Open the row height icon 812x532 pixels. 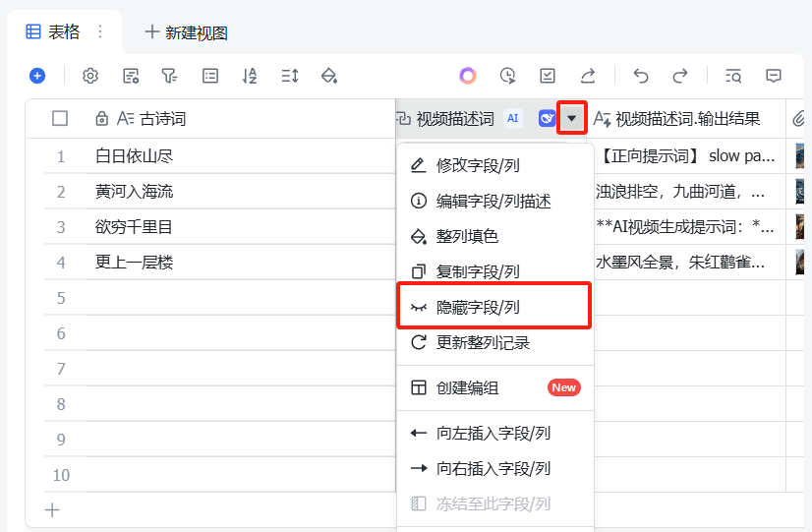pos(289,76)
